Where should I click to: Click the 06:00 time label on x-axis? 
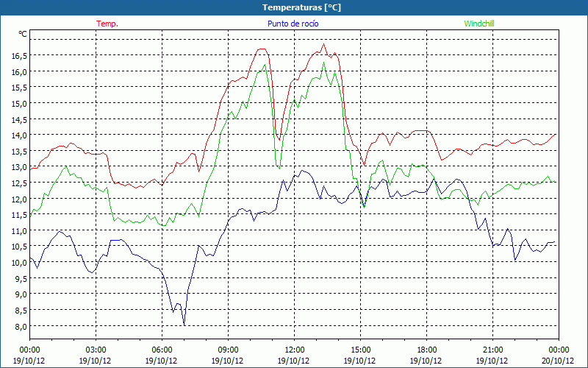pyautogui.click(x=162, y=350)
